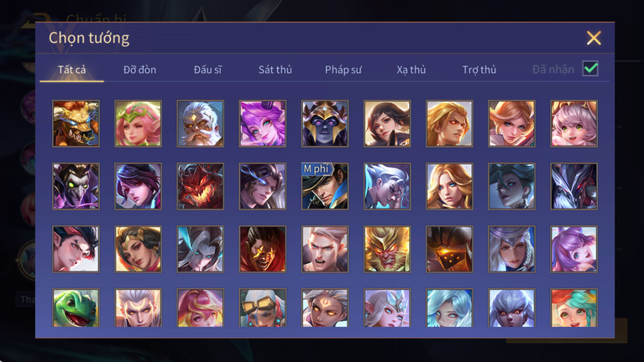The height and width of the screenshot is (362, 644).
Task: Pick the white-bearded old man hero
Action: (x=201, y=123)
